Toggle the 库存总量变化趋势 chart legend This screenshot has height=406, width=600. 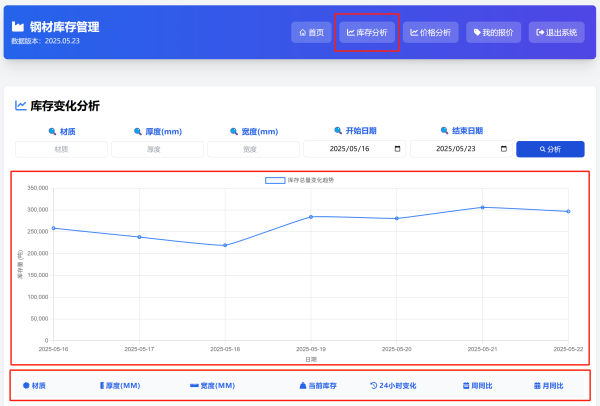pyautogui.click(x=299, y=180)
